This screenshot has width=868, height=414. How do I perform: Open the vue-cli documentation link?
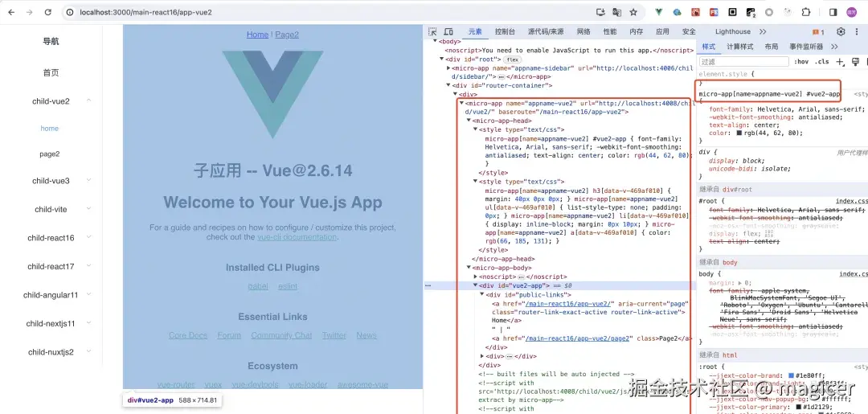coord(297,237)
